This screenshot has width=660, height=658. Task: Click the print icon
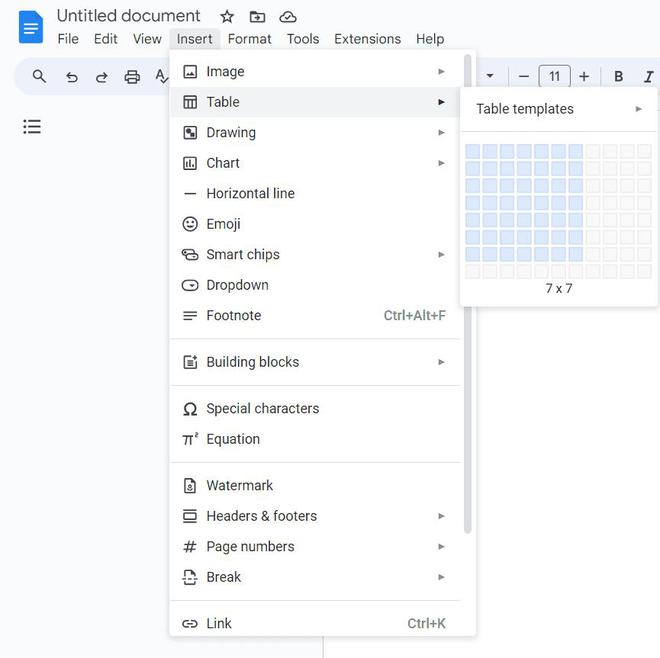pyautogui.click(x=132, y=77)
